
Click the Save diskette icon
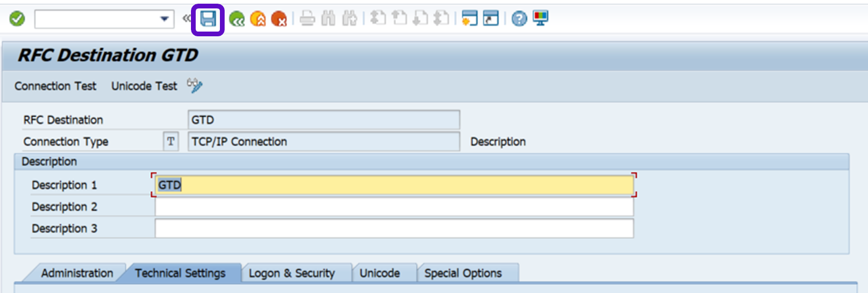tap(208, 19)
